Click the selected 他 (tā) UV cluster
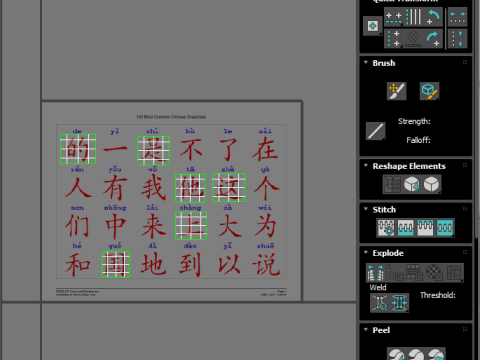This screenshot has height=360, width=480. click(190, 188)
